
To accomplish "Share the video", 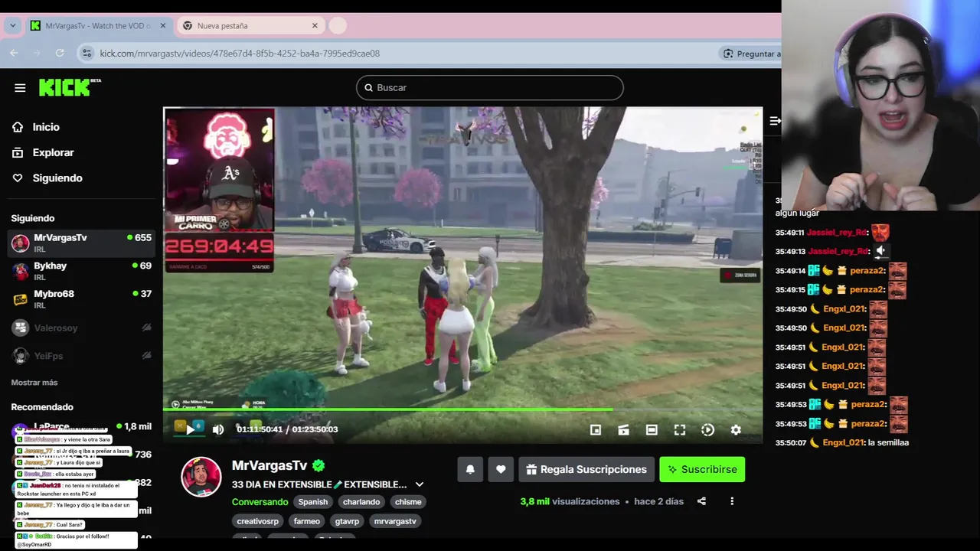I will (x=701, y=501).
